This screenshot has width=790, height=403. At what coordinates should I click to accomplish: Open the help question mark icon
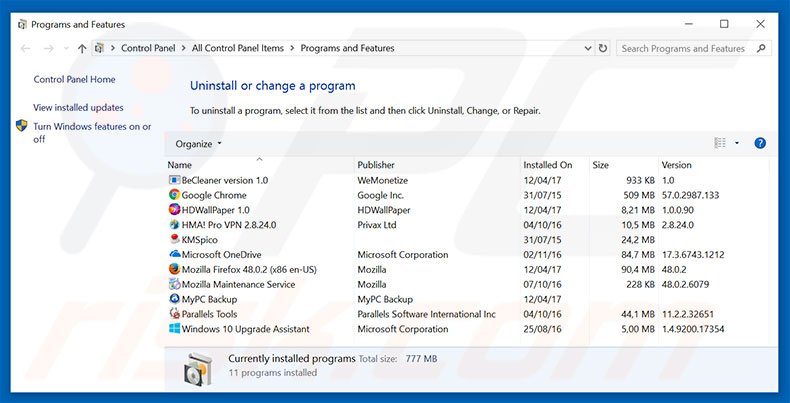[760, 143]
